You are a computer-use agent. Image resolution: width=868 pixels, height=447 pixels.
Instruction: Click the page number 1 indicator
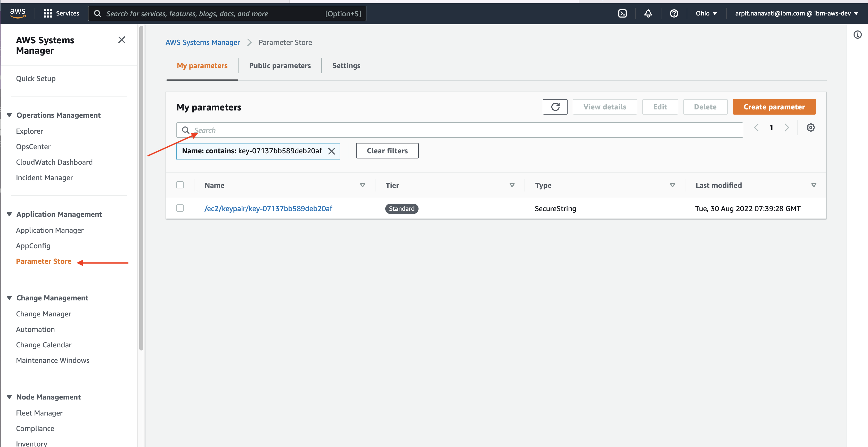click(771, 127)
